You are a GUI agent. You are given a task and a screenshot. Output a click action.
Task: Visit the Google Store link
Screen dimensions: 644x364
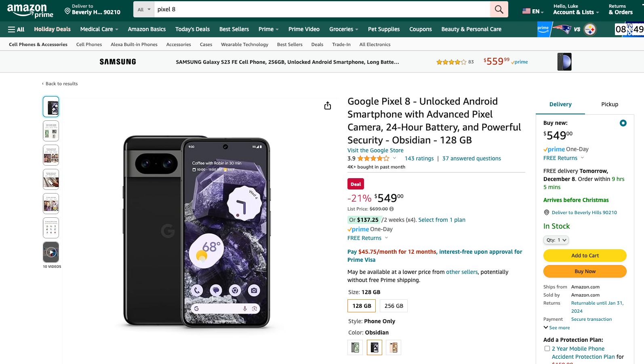tap(375, 150)
